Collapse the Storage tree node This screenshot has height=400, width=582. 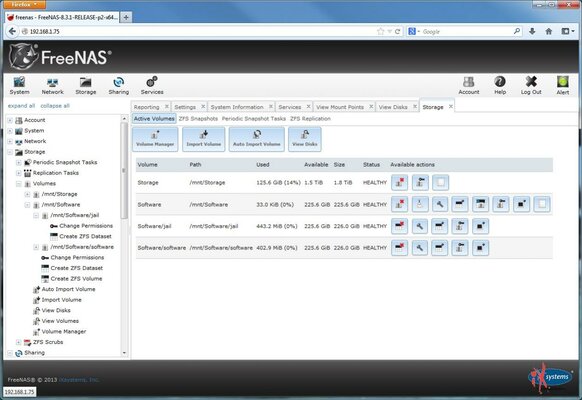click(x=10, y=152)
